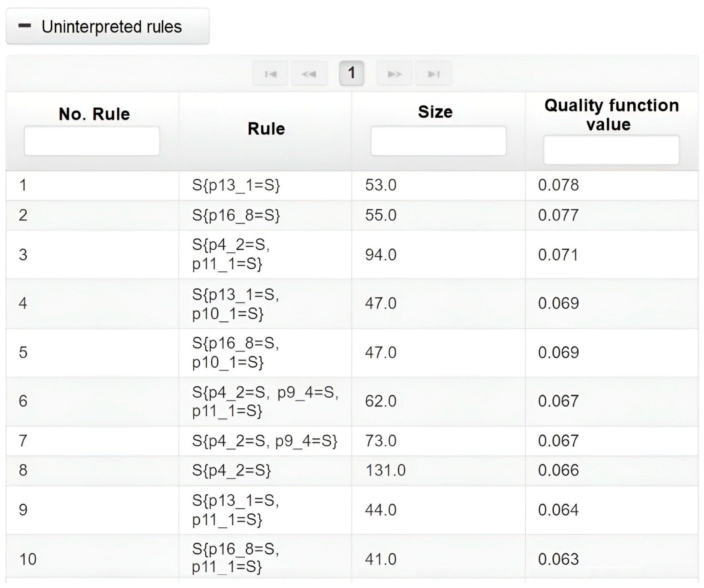
Task: Click quality value 0.064 in row 9
Action: click(558, 510)
